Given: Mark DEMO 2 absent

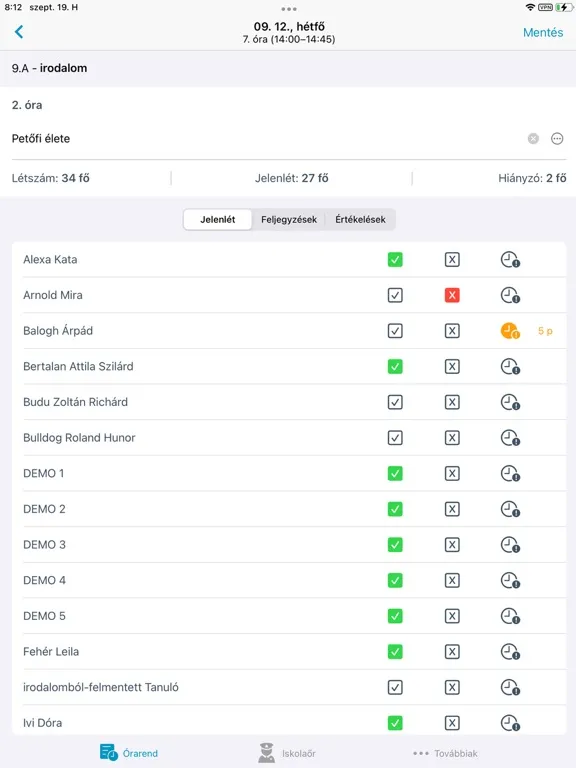Looking at the screenshot, I should [452, 509].
